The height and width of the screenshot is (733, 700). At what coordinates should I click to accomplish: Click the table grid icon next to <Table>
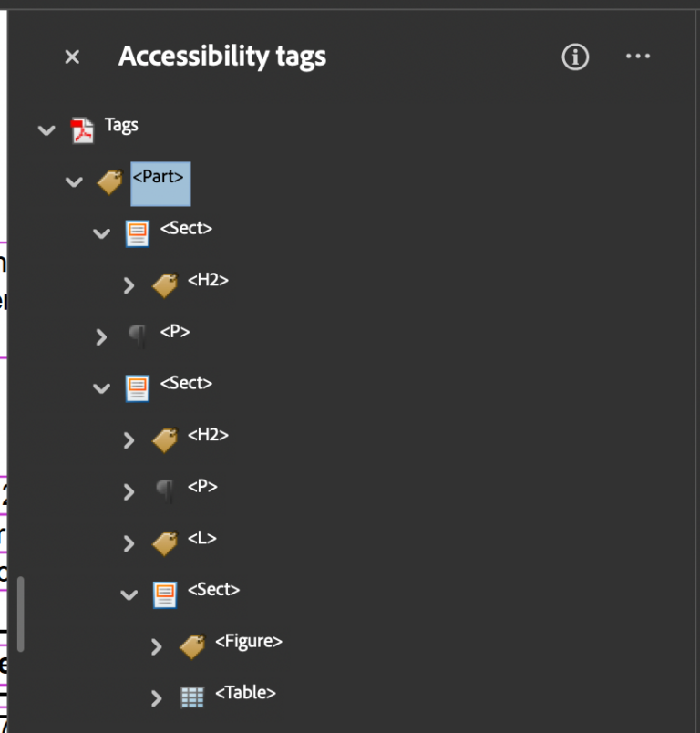[192, 696]
